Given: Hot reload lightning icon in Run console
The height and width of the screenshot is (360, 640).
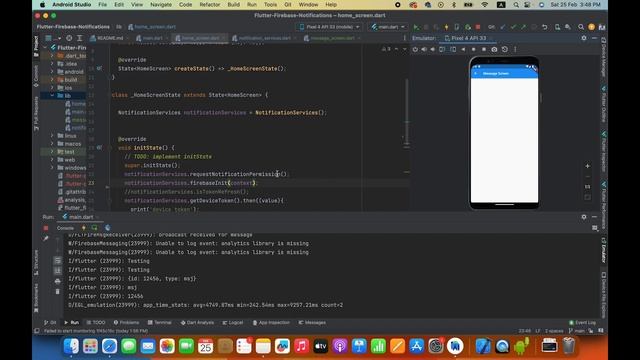Looking at the screenshot, I should point(84,228).
